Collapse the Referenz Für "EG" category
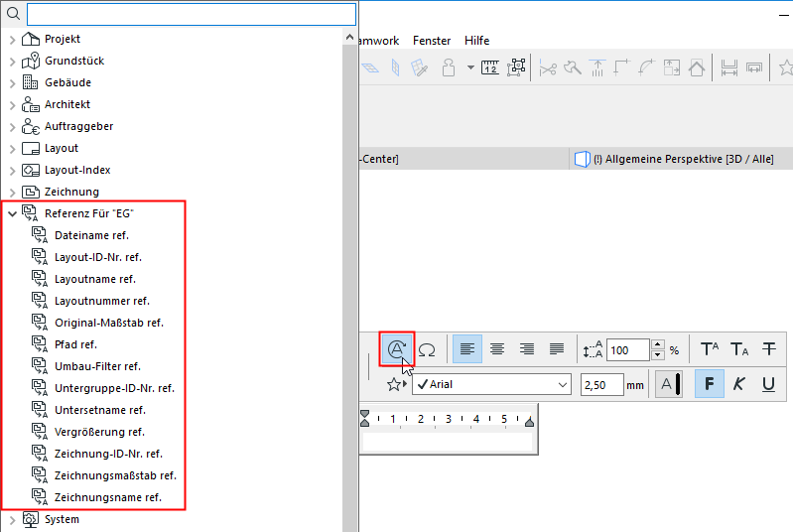 tap(13, 214)
